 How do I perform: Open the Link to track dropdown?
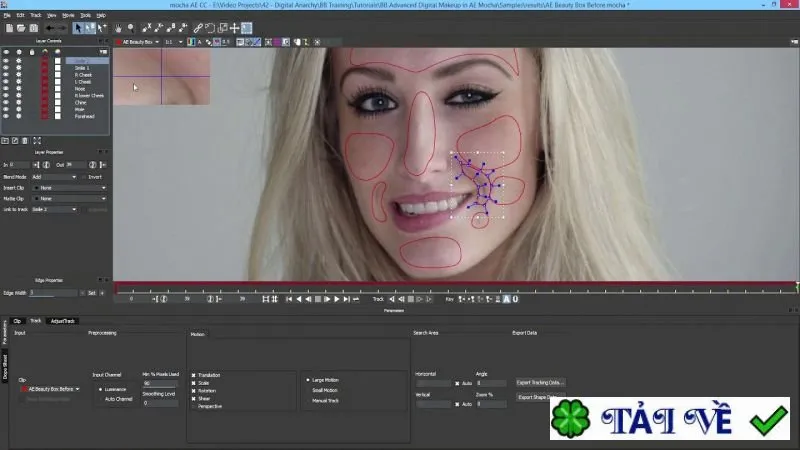pyautogui.click(x=54, y=209)
